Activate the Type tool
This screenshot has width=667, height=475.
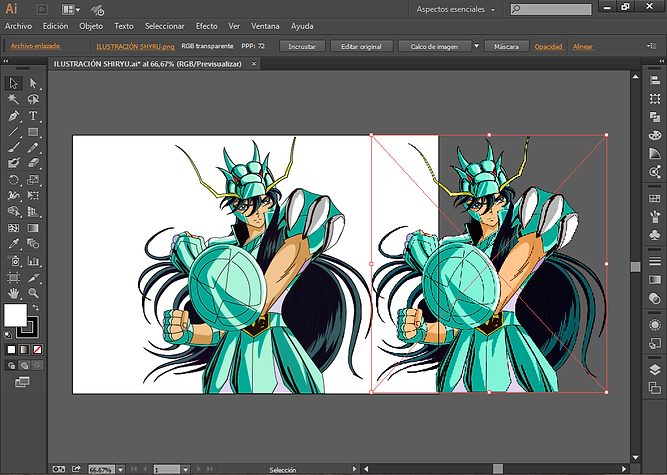pos(33,116)
